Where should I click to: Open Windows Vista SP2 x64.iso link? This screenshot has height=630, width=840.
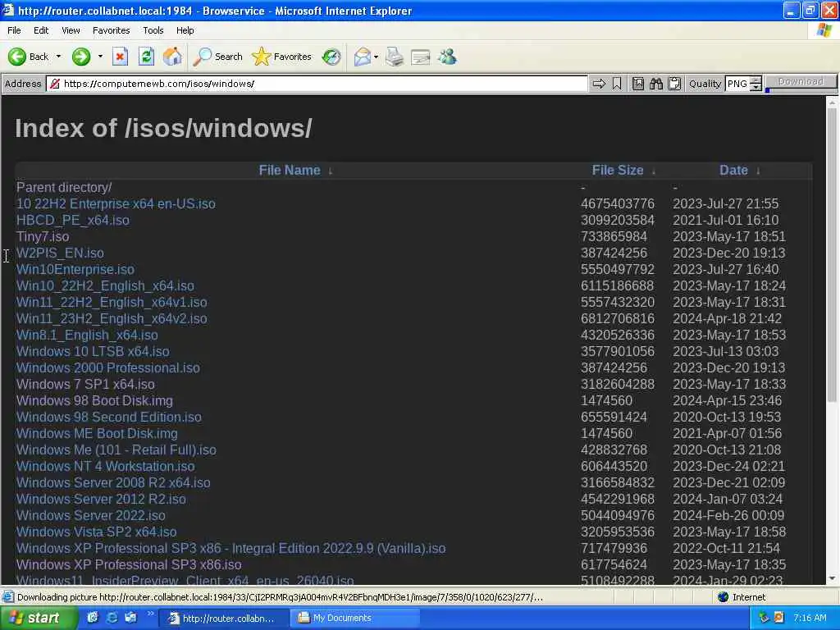point(97,532)
